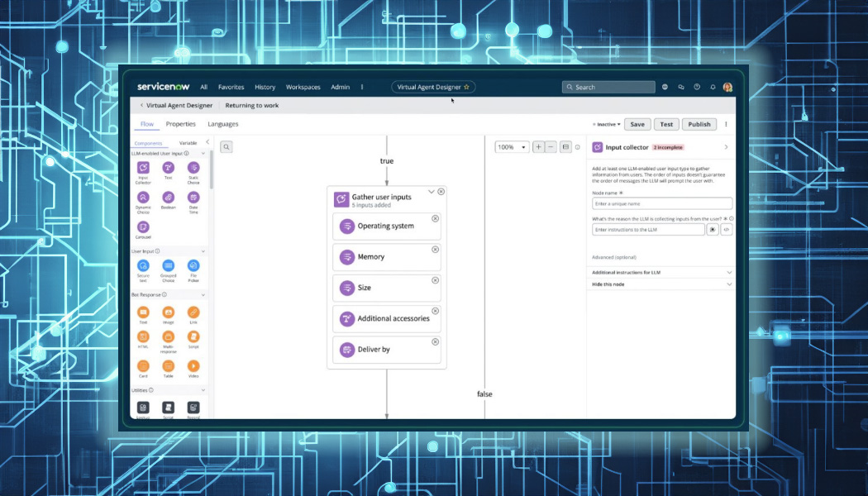Open the Workspaces menu
Screen dimensions: 868x496
(x=303, y=87)
